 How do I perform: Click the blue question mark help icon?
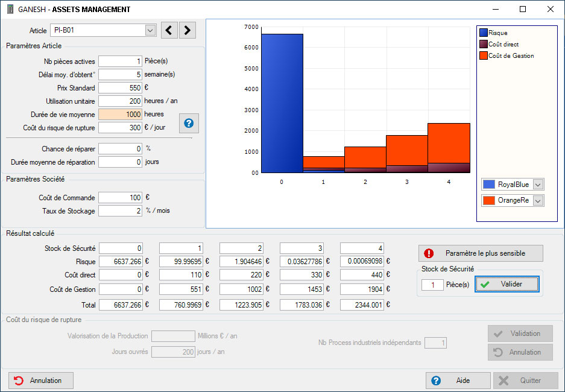point(189,123)
